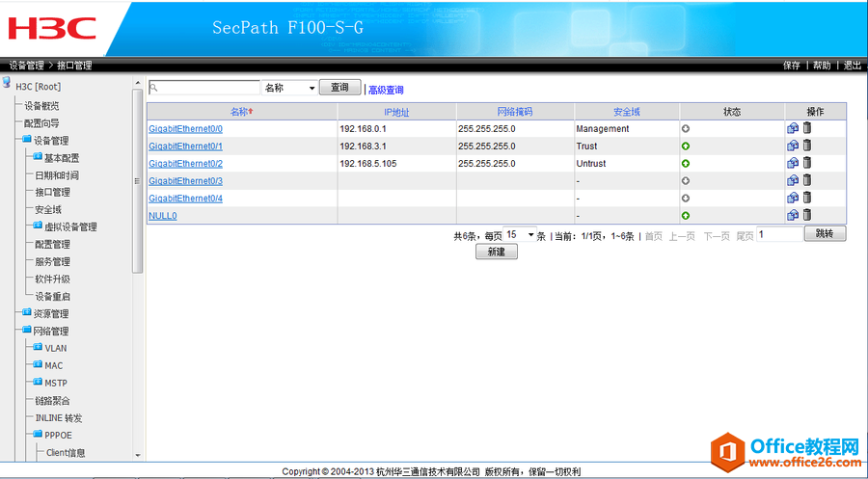Click the 新建 button
The image size is (868, 479).
tap(497, 252)
